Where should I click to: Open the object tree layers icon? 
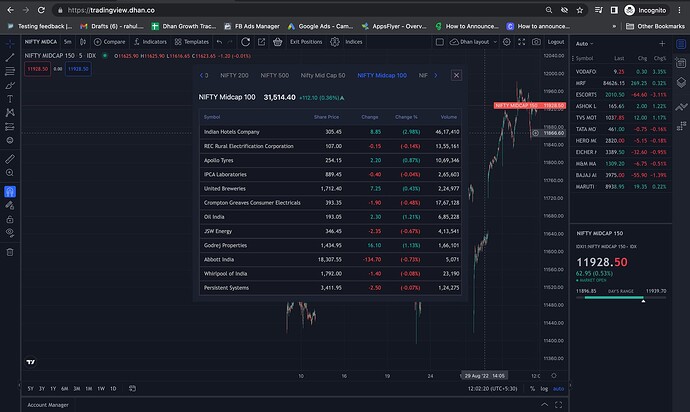(681, 82)
